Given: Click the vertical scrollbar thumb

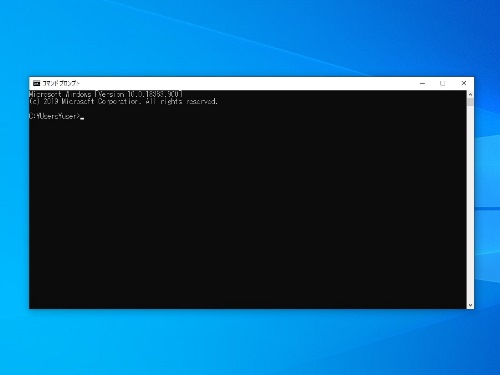Looking at the screenshot, I should [x=470, y=102].
